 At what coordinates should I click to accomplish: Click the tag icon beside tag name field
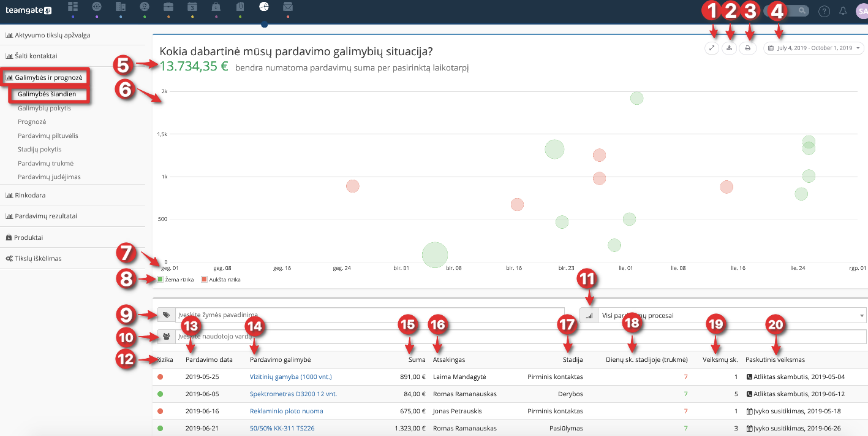(x=166, y=315)
